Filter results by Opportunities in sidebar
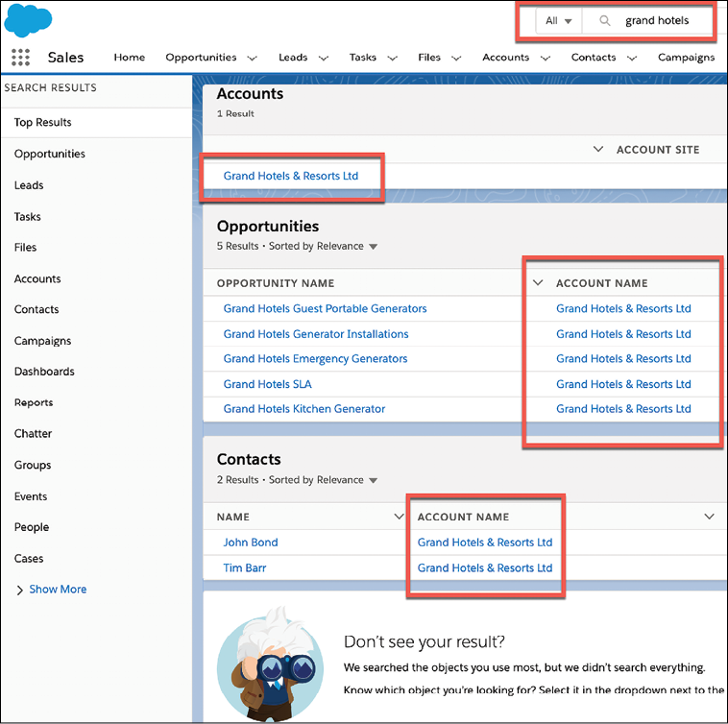 click(x=50, y=154)
